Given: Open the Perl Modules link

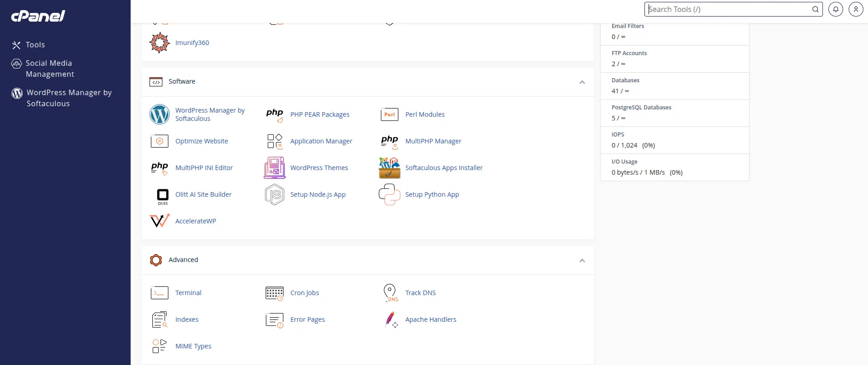Looking at the screenshot, I should click(x=425, y=114).
